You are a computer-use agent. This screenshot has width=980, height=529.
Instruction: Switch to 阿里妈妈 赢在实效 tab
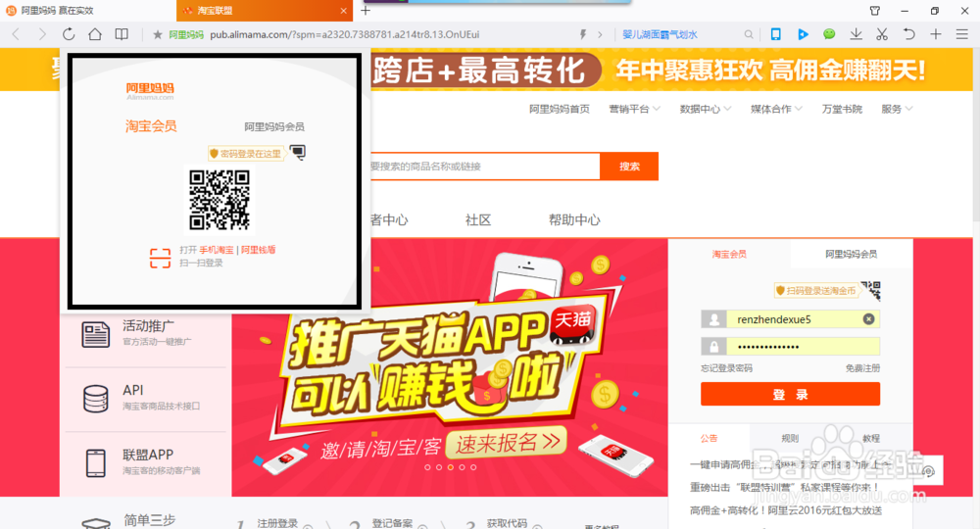(87, 11)
